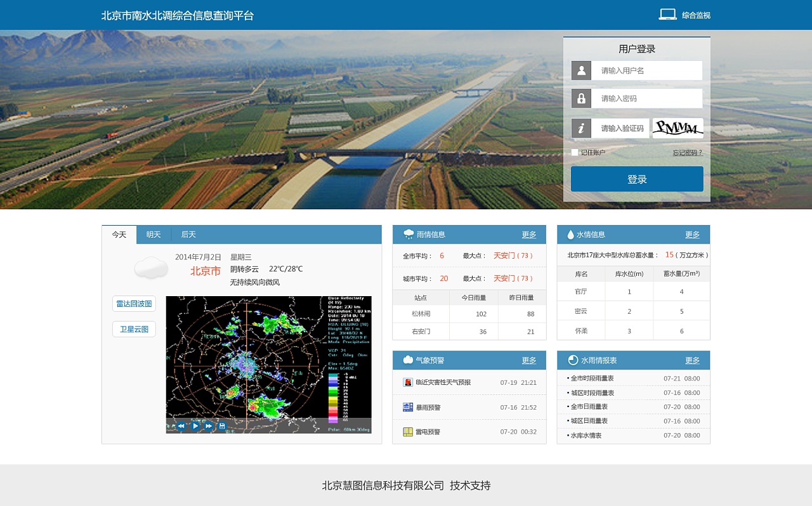
Task: Refresh the PMMM captcha image
Action: pyautogui.click(x=678, y=128)
